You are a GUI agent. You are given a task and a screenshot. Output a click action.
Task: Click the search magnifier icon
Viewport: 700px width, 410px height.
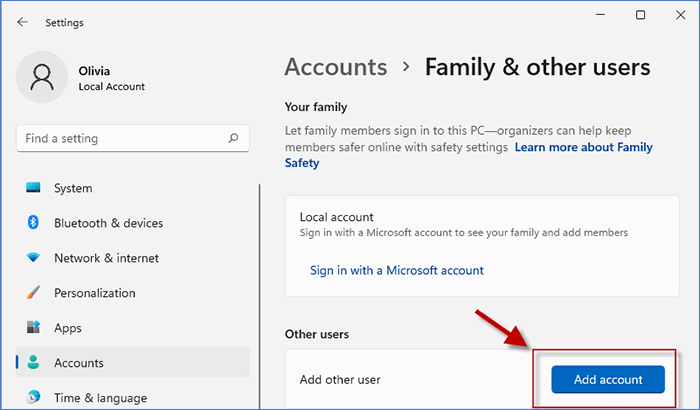[233, 138]
